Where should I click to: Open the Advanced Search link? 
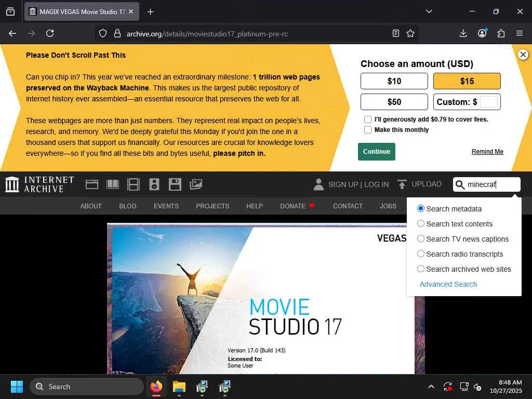pos(448,284)
